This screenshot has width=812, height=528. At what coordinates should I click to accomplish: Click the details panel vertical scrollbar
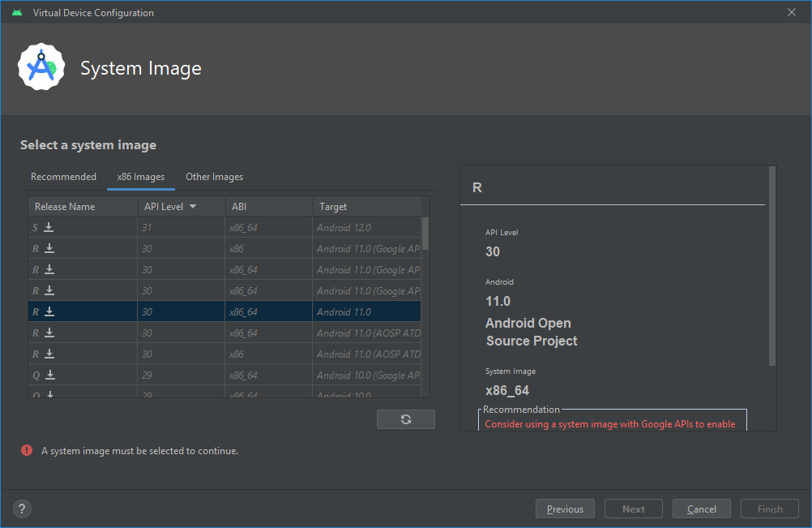coord(771,266)
